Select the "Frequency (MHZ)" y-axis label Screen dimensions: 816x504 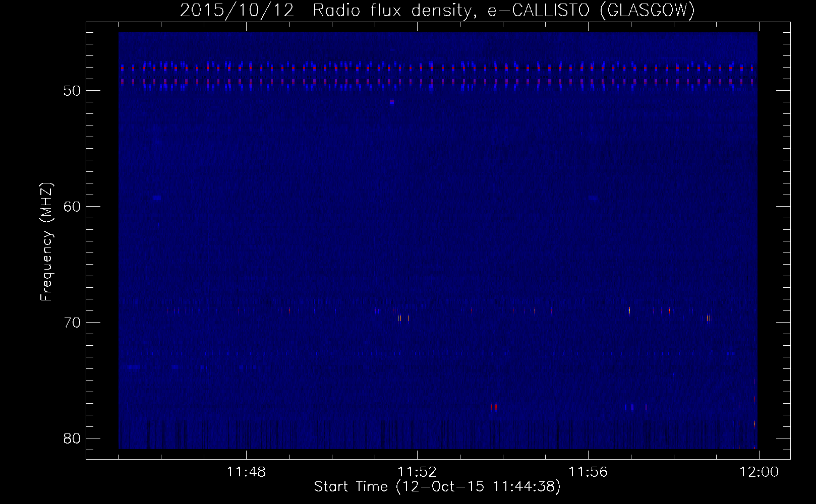pos(46,242)
